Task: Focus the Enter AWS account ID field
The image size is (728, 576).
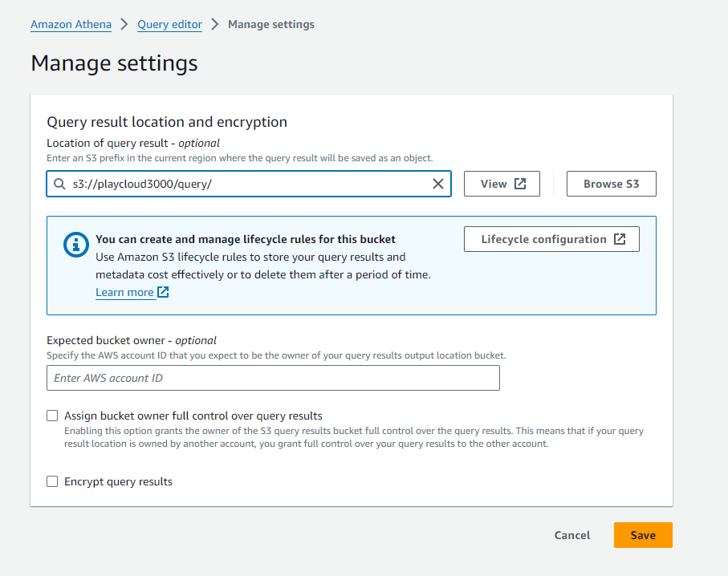Action: pos(273,378)
